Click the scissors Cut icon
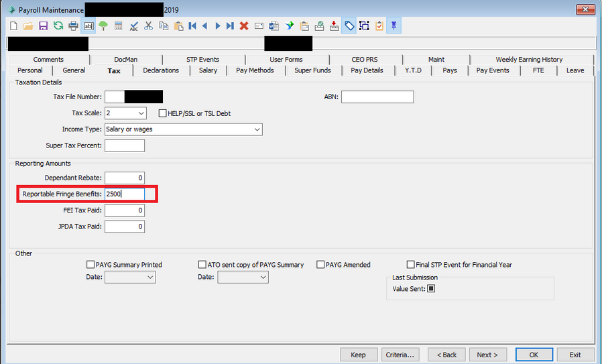The width and height of the screenshot is (602, 364). 148,26
